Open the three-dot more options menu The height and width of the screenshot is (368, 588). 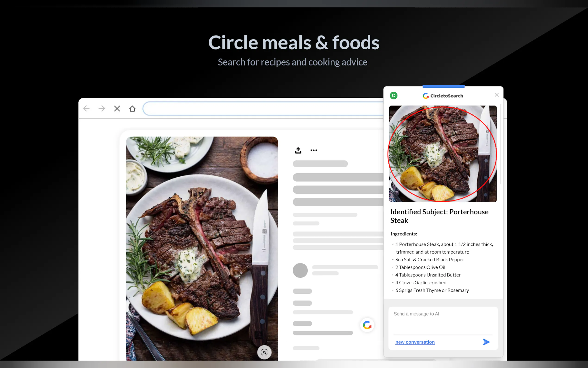pos(314,150)
